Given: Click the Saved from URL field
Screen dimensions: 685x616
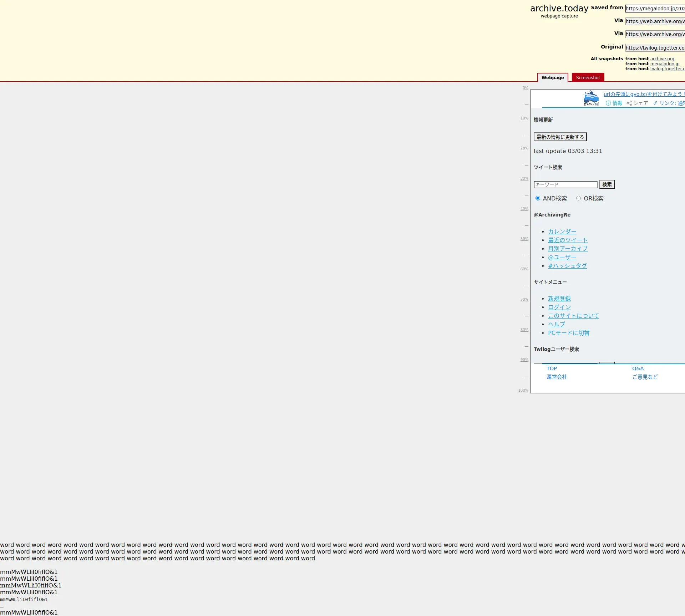Looking at the screenshot, I should tap(655, 9).
